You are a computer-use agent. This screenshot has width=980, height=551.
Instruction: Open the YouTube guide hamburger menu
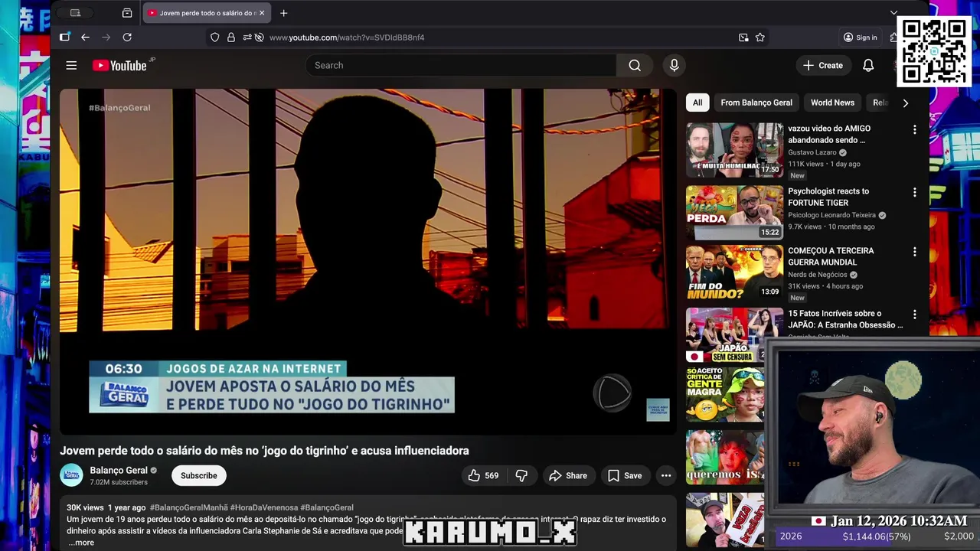(x=71, y=66)
